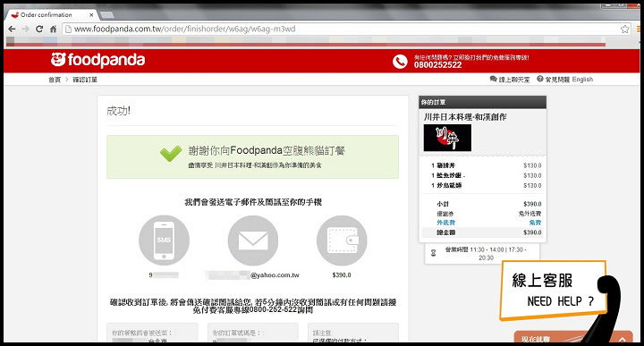Click the 總金額 total $390.0 value
Screen dimensions: 644x346
[532, 232]
